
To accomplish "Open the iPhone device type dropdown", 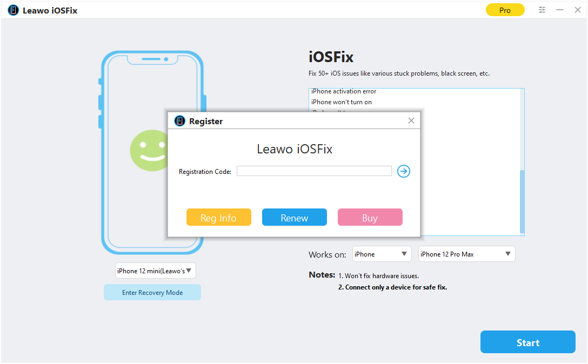I will pyautogui.click(x=382, y=254).
